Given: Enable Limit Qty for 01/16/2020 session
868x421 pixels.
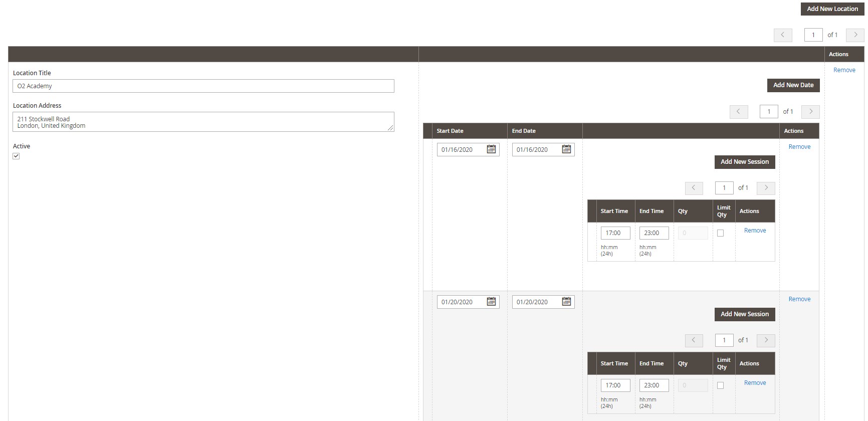Looking at the screenshot, I should pos(720,233).
